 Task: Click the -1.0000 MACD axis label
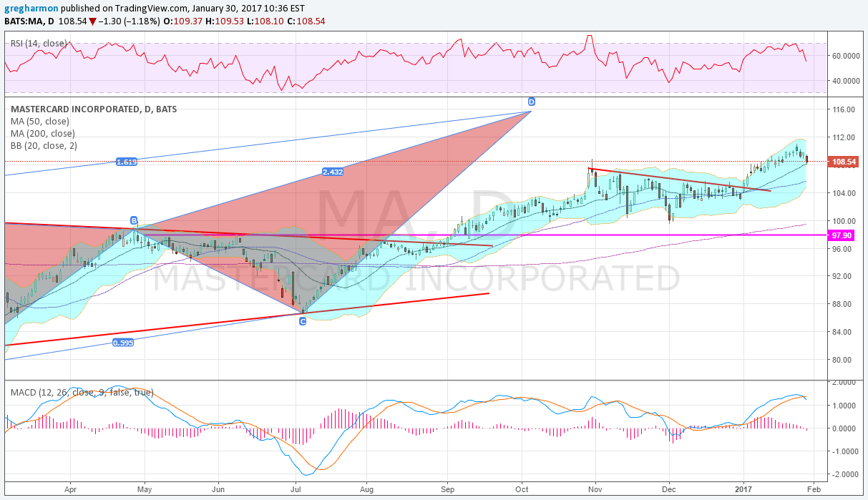point(845,452)
